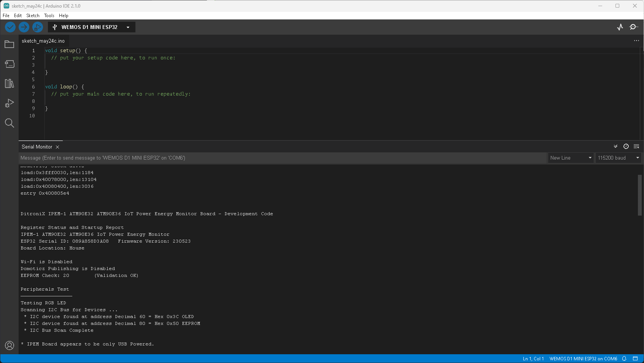Image resolution: width=644 pixels, height=363 pixels.
Task: Click the 'entry 0x400805e4' output line
Action: 45,193
